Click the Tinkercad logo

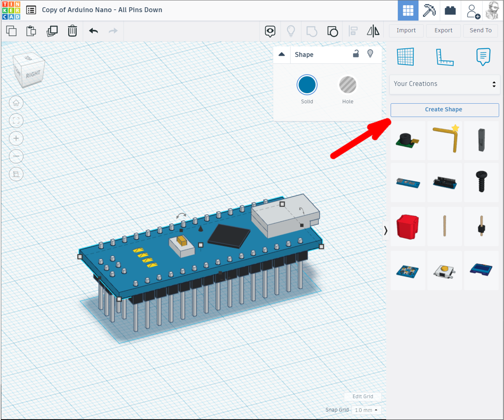10,10
